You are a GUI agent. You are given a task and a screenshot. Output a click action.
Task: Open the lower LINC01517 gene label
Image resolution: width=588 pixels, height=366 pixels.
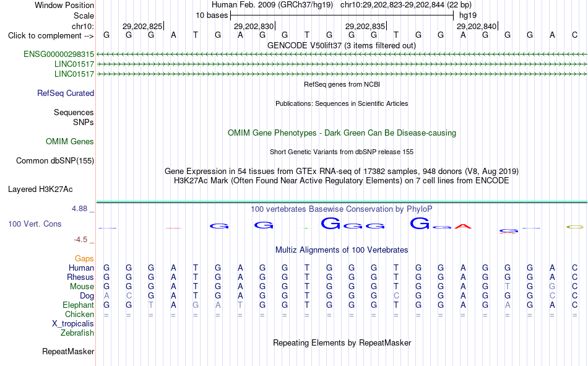click(x=74, y=74)
